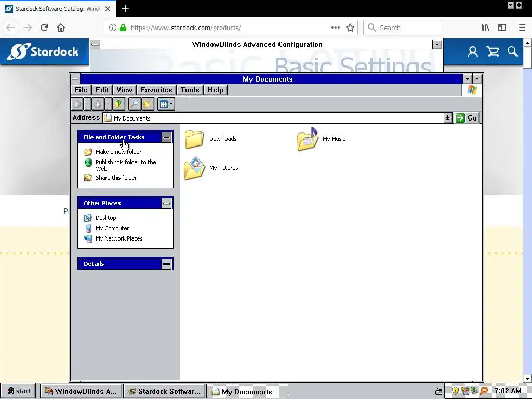Open the Downloads folder icon
Screen dimensions: 532x399
point(194,139)
